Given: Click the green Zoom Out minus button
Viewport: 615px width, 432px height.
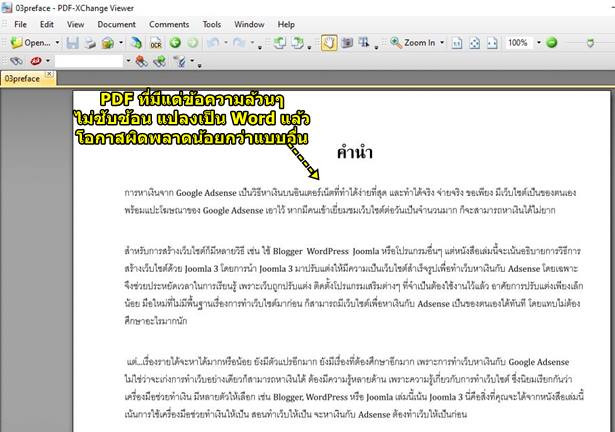Looking at the screenshot, I should 552,42.
